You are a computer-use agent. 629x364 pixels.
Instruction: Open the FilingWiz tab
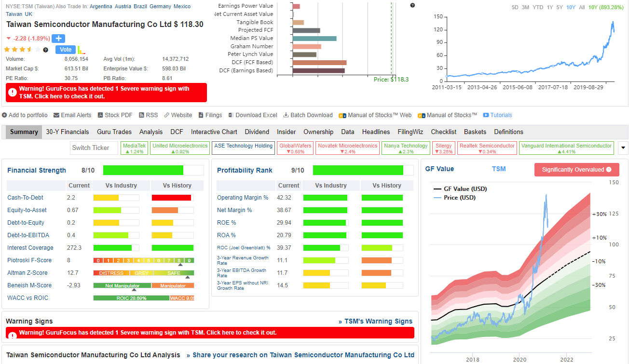click(x=410, y=132)
